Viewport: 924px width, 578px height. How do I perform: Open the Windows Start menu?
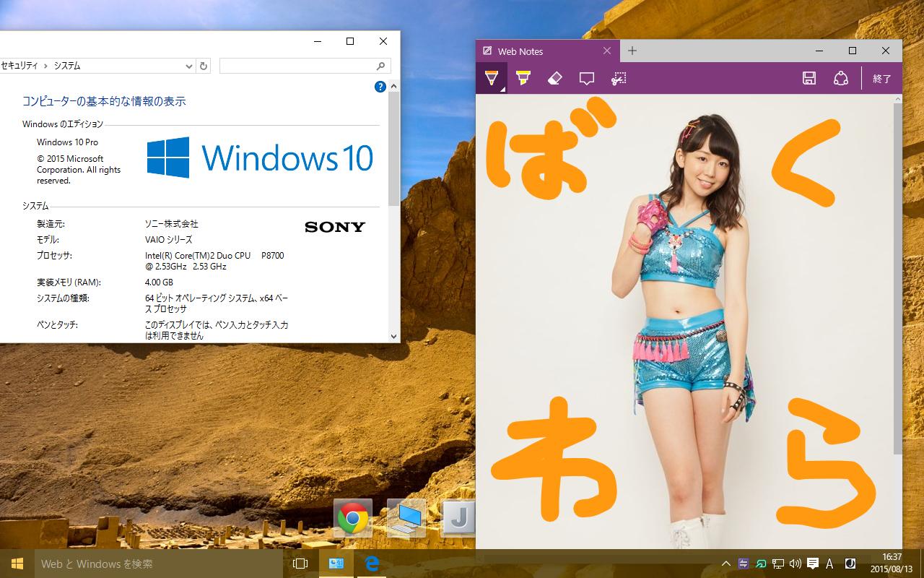17,564
